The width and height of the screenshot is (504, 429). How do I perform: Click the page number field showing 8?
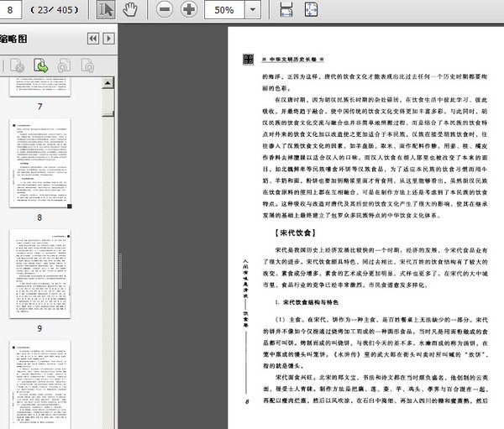pos(10,9)
